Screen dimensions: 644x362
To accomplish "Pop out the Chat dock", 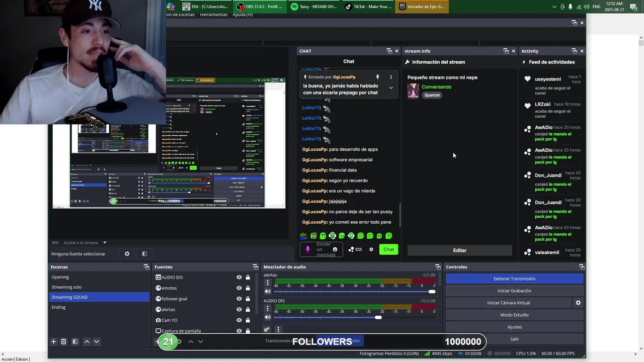I will click(389, 51).
